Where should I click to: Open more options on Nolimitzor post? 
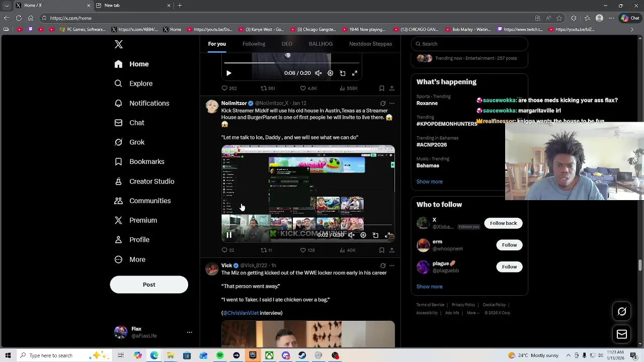point(392,103)
